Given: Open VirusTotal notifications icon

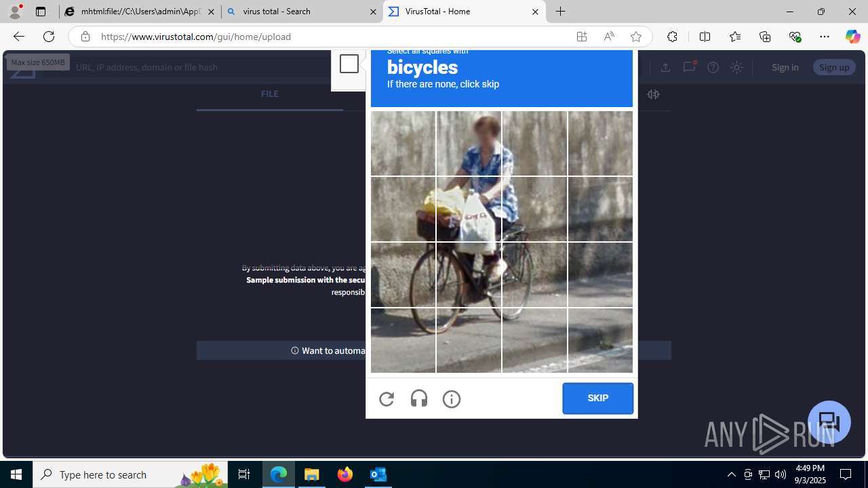Looking at the screenshot, I should [x=689, y=67].
